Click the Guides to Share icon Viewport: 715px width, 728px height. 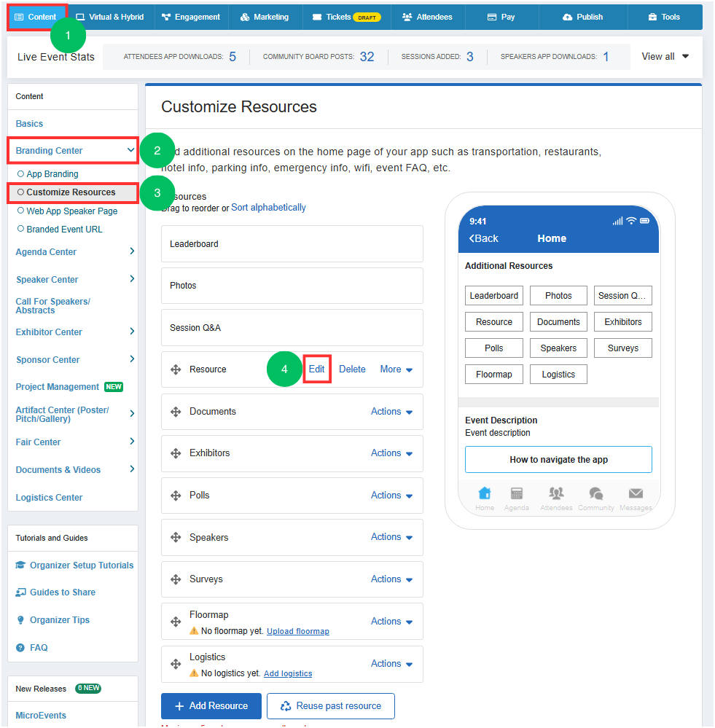click(x=20, y=592)
